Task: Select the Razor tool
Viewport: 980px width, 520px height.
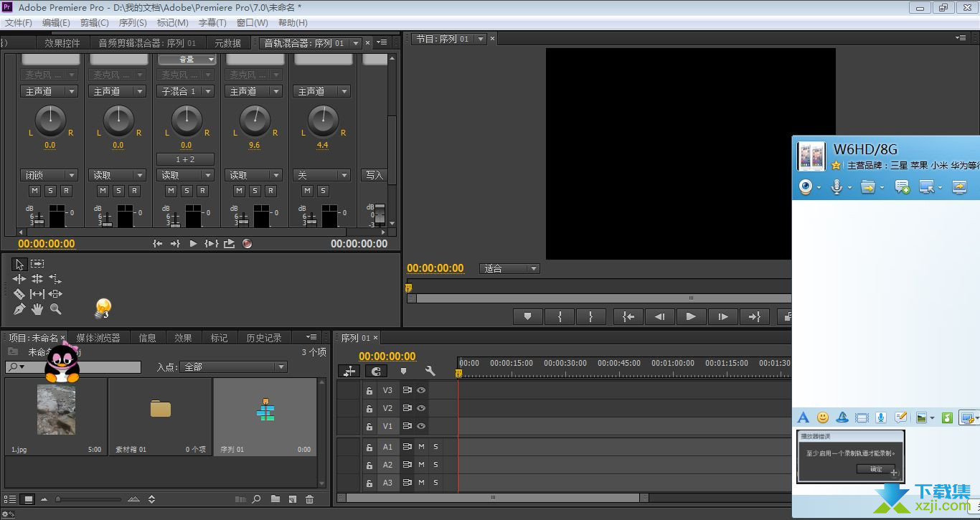Action: 19,294
